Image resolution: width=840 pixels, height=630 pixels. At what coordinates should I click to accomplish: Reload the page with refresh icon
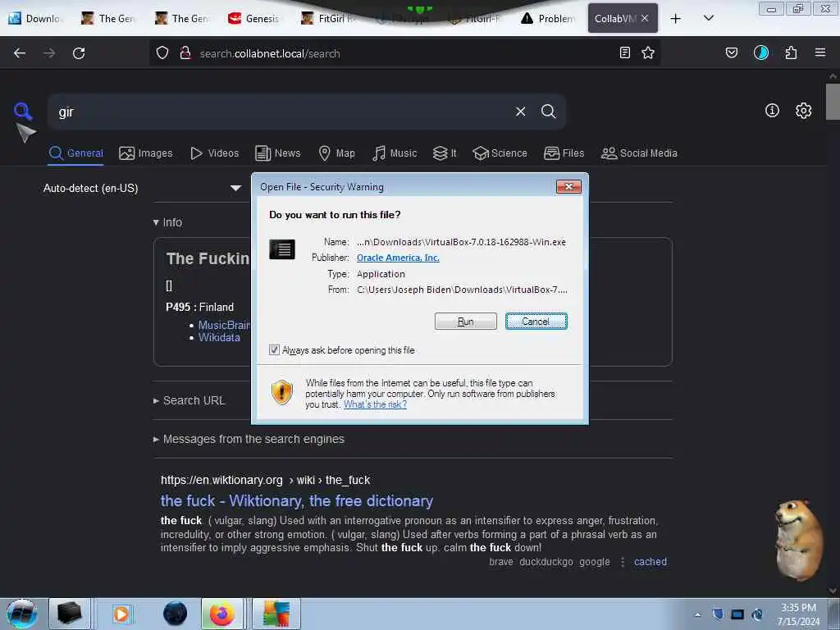point(79,53)
